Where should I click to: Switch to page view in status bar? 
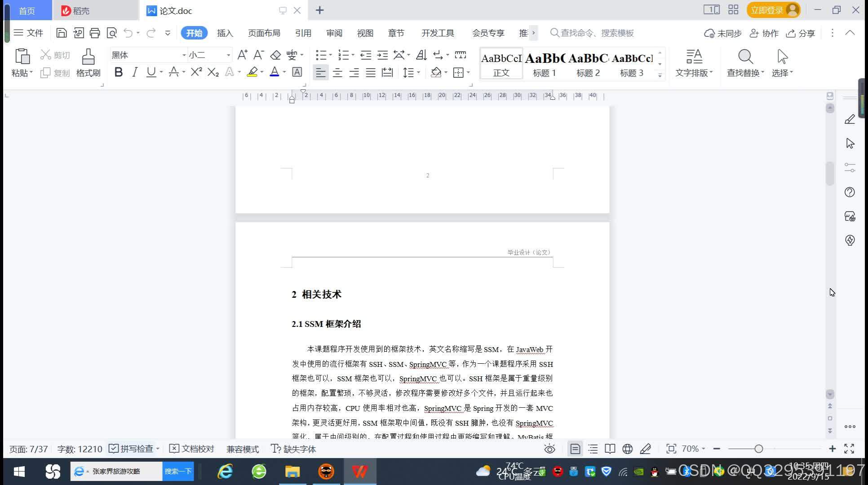575,449
